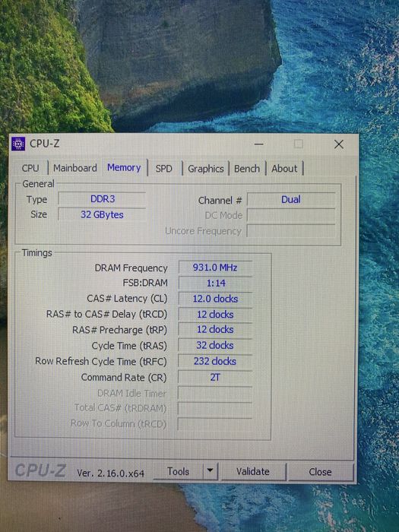Image resolution: width=399 pixels, height=532 pixels.
Task: Click the Row Refresh Cycle Time (tRFC) label
Action: [101, 361]
